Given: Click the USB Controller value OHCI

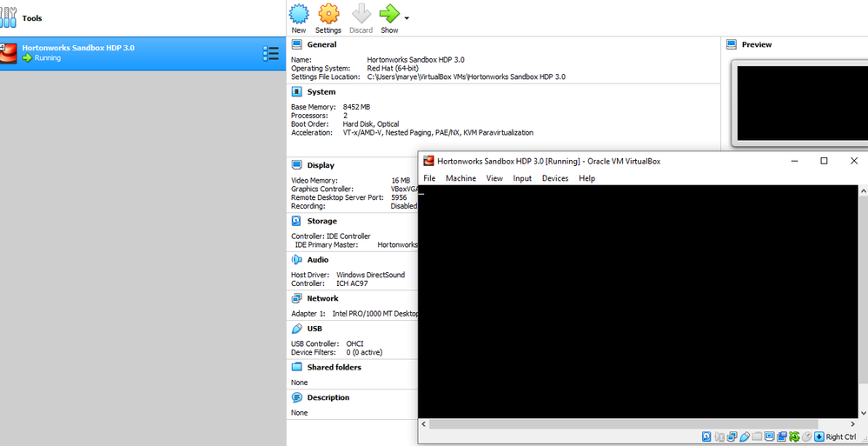Looking at the screenshot, I should [354, 343].
